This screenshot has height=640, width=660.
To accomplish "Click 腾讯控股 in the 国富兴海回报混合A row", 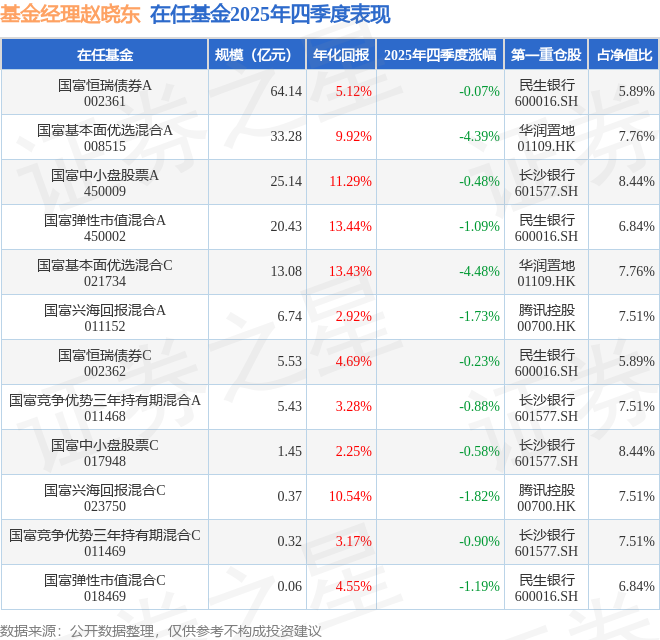I will pos(546,310).
